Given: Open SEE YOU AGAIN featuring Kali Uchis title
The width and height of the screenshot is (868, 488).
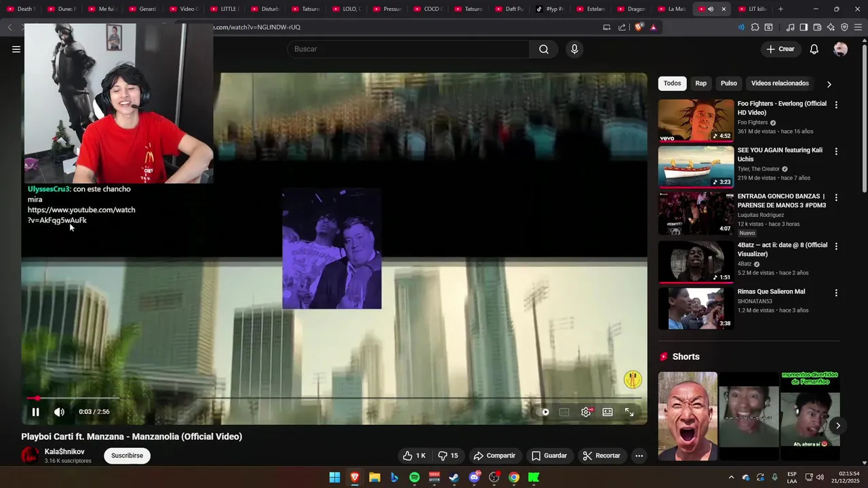Looking at the screenshot, I should pyautogui.click(x=780, y=155).
